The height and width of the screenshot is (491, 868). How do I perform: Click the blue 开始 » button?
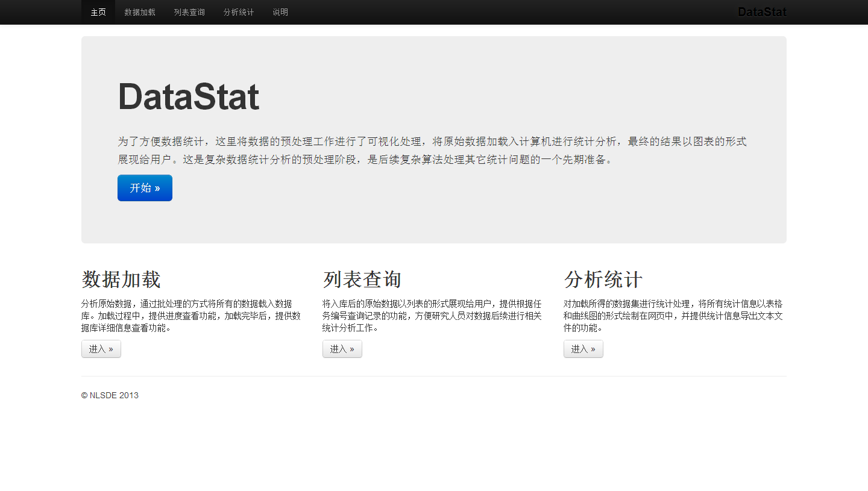145,188
